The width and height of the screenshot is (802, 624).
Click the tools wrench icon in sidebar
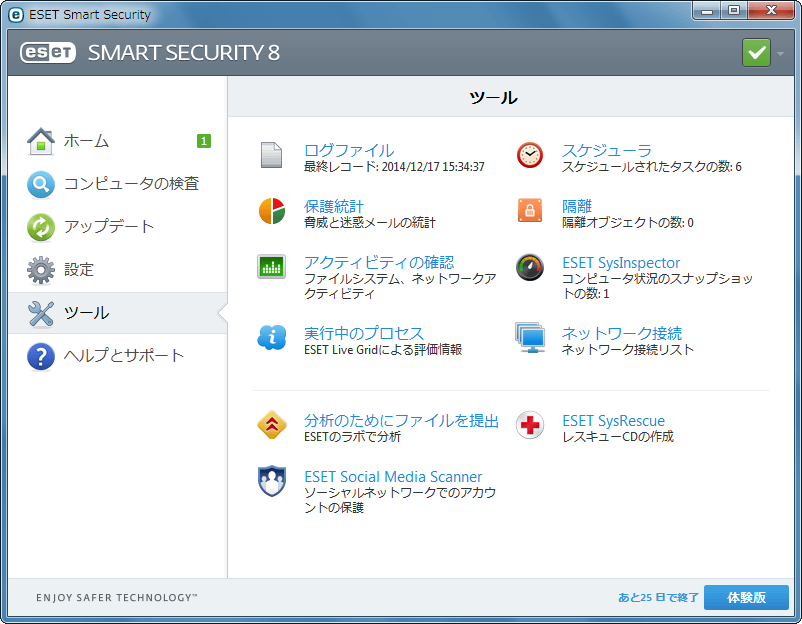click(41, 313)
